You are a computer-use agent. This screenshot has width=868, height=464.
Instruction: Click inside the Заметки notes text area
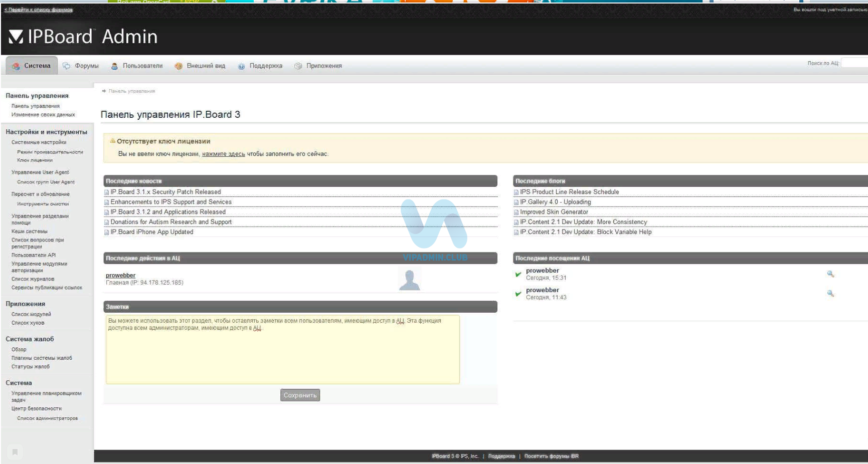[x=282, y=350]
